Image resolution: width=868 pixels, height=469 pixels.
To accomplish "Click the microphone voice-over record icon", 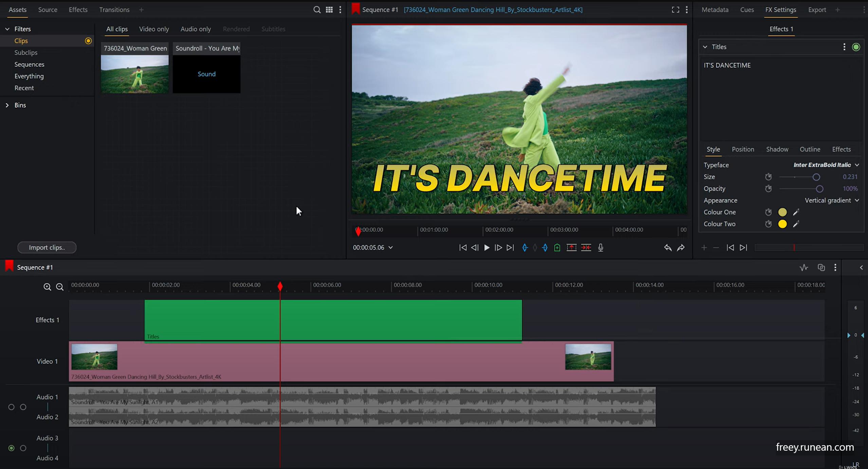I will 601,248.
